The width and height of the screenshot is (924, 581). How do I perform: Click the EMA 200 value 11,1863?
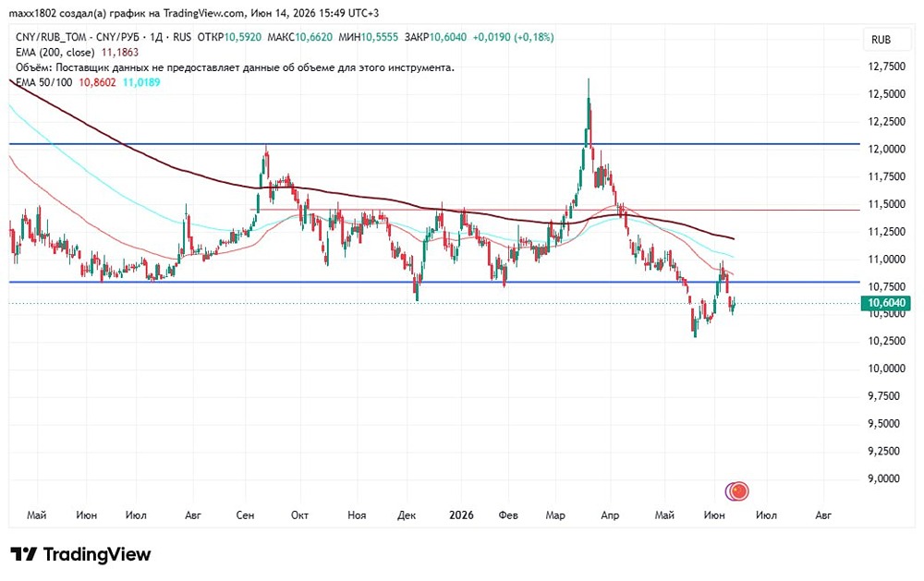(x=120, y=53)
